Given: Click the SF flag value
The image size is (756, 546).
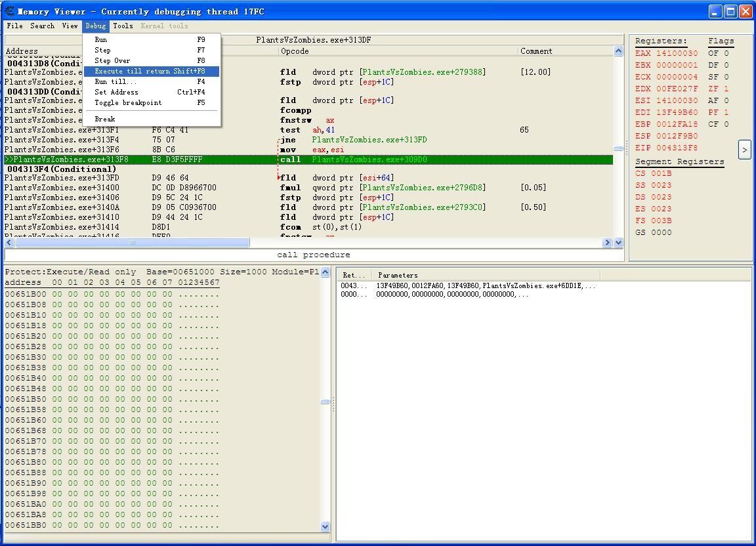Looking at the screenshot, I should 726,77.
